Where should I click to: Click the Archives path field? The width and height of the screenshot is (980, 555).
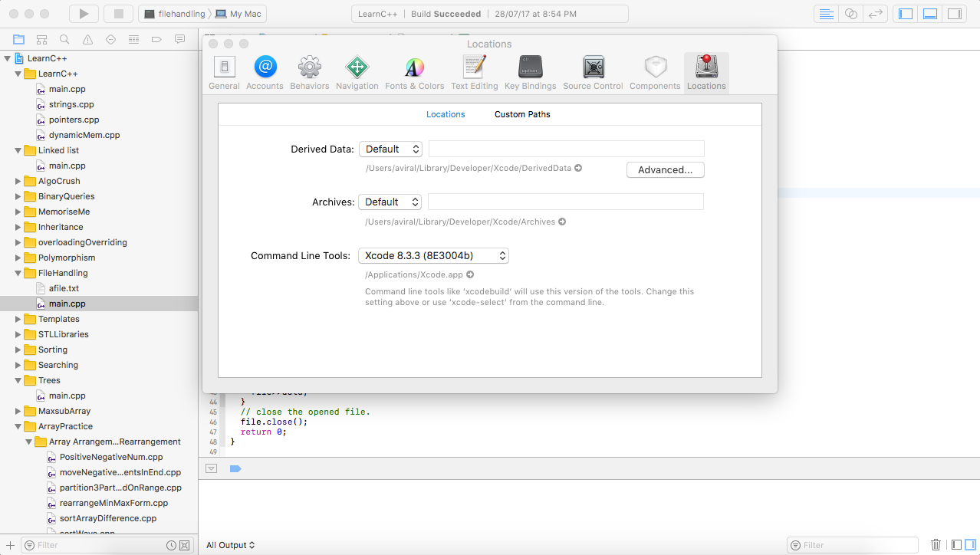click(566, 202)
